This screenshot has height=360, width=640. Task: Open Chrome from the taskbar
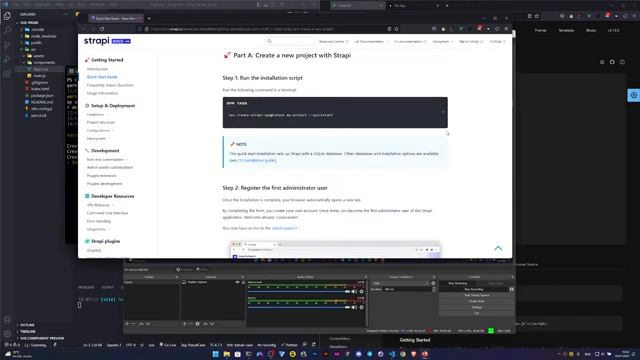(x=402, y=354)
